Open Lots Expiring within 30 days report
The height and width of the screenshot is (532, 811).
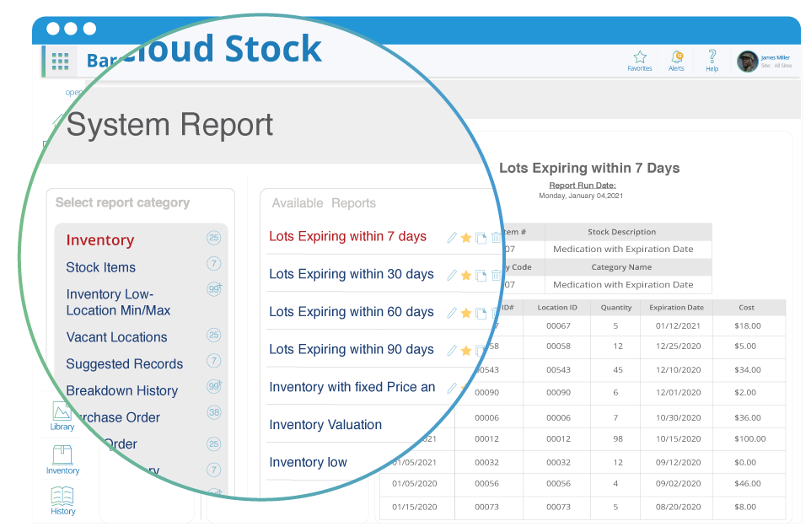point(352,274)
